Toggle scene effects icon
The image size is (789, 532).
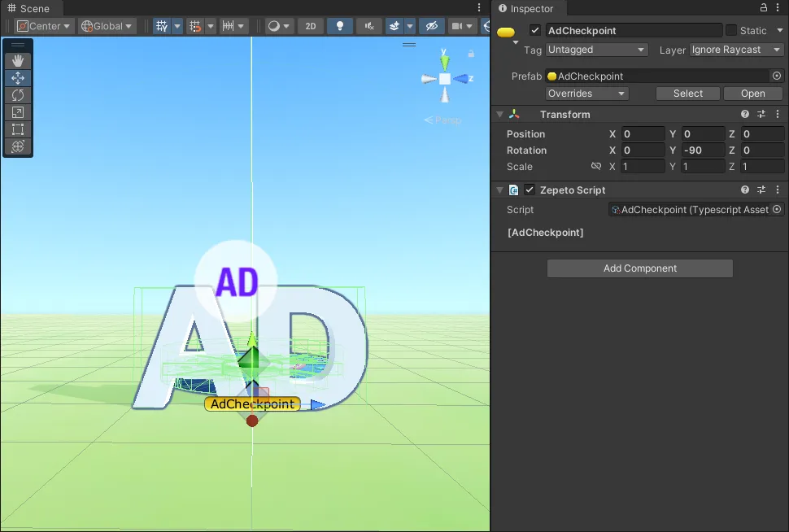pyautogui.click(x=394, y=26)
